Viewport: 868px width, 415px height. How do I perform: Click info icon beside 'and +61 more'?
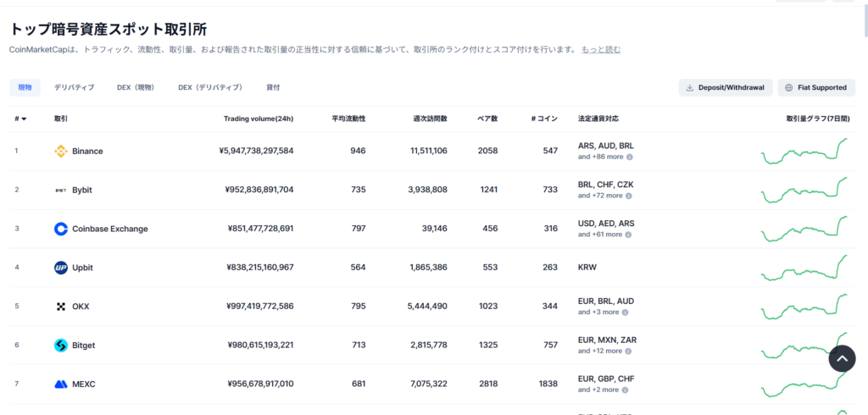coord(628,235)
